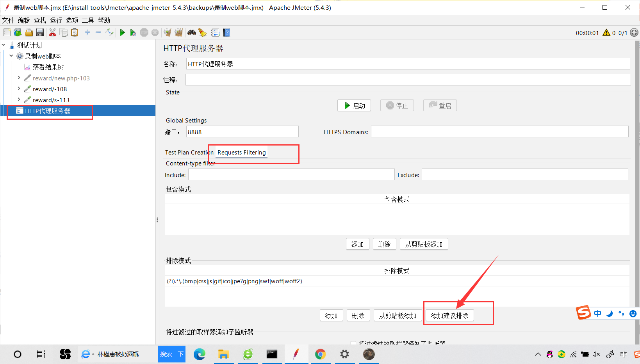Image resolution: width=640 pixels, height=364 pixels.
Task: Click 删除 under 包含模式 table
Action: coord(385,244)
